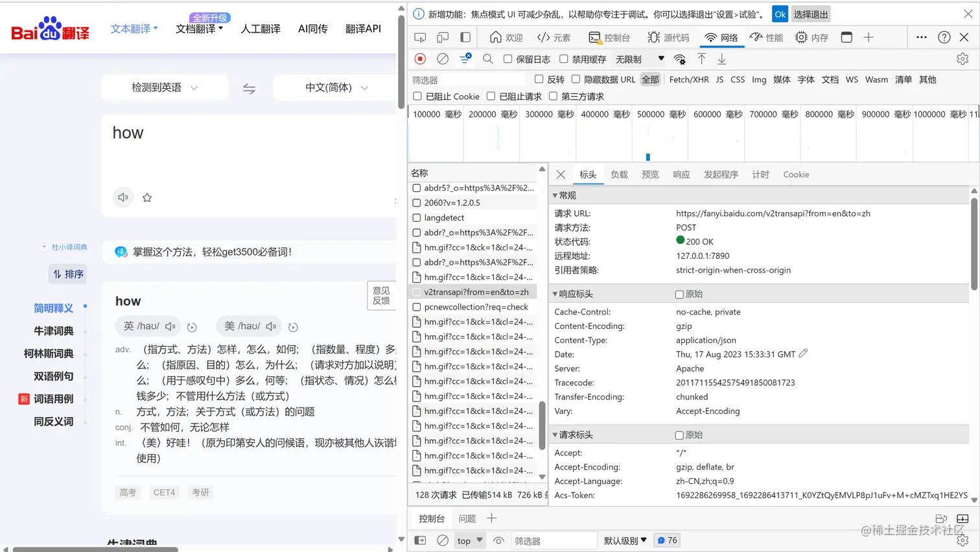Click the export HAR download arrow
This screenshot has width=980, height=552.
point(721,59)
